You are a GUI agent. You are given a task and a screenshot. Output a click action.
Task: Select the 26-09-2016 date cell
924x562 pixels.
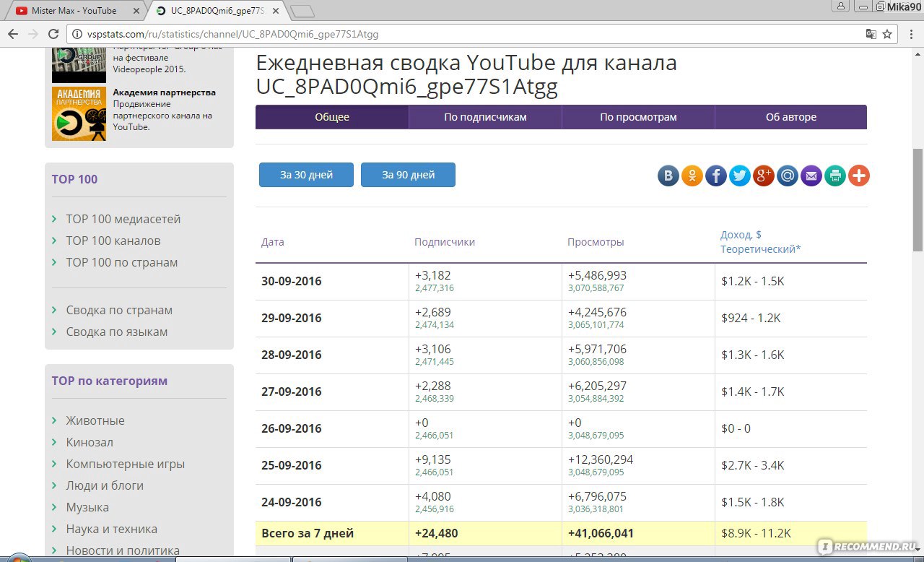coord(292,428)
